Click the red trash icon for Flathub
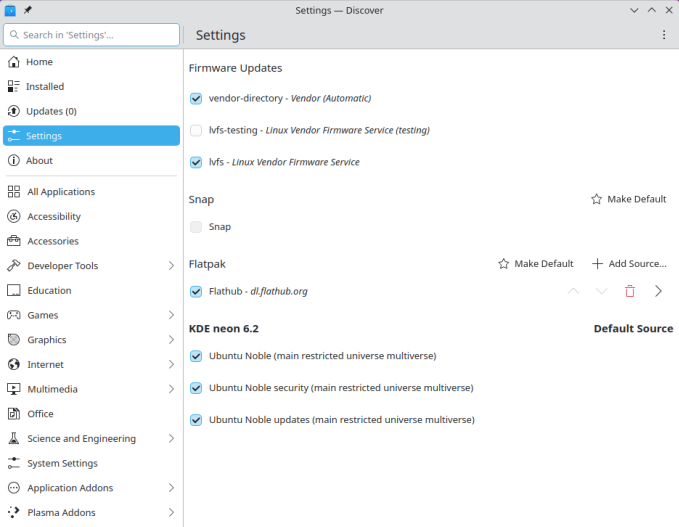Viewport: 679px width, 527px height. point(630,291)
